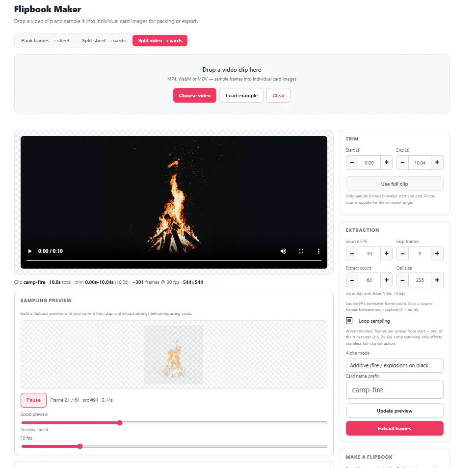Switch to Split sheet → cards tab
This screenshot has width=476, height=468.
tap(104, 41)
